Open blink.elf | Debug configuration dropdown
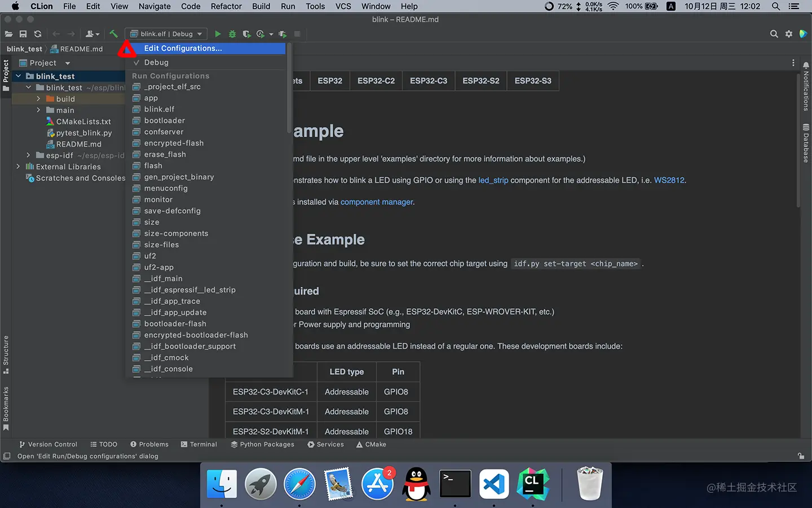This screenshot has width=812, height=508. pyautogui.click(x=166, y=34)
